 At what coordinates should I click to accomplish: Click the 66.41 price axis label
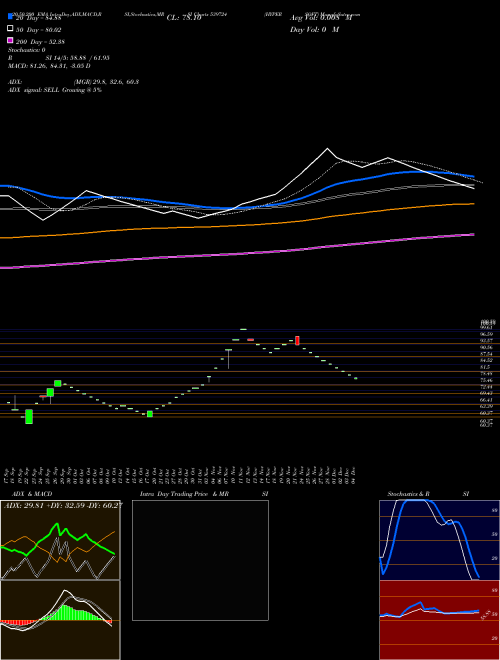tap(486, 400)
